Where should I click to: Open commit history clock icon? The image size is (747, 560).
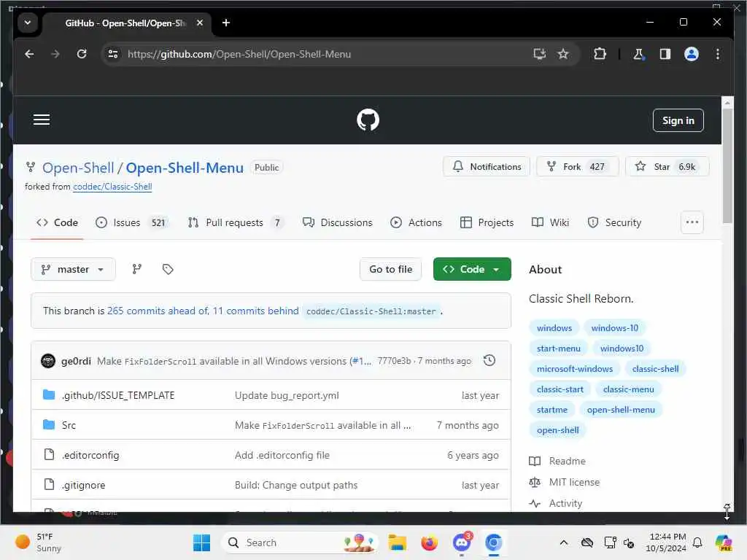(489, 360)
